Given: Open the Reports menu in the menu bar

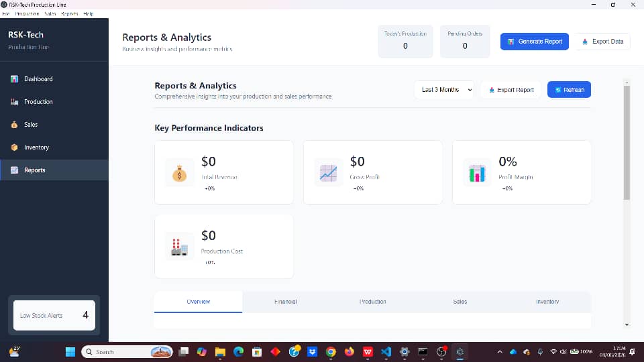Looking at the screenshot, I should coord(69,13).
